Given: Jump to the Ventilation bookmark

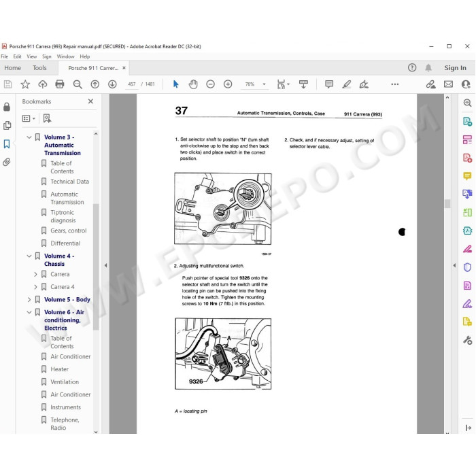Looking at the screenshot, I should click(x=65, y=382).
